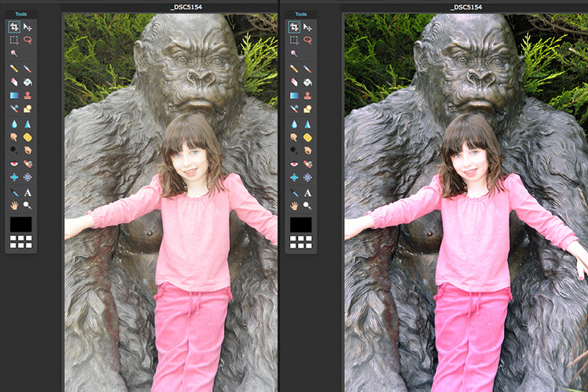588x392 pixels.
Task: Select the Burn hand tool in left palette
Action: click(27, 151)
